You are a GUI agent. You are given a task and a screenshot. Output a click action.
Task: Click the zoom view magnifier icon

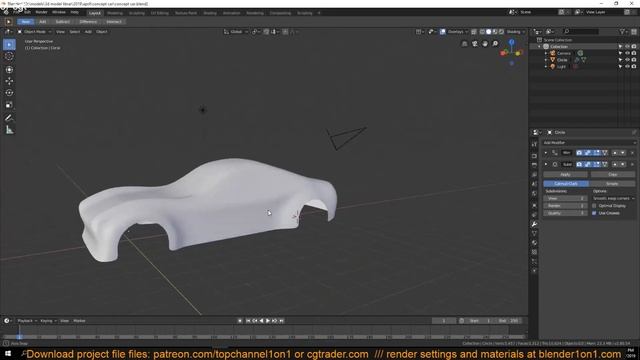pyautogui.click(x=495, y=44)
